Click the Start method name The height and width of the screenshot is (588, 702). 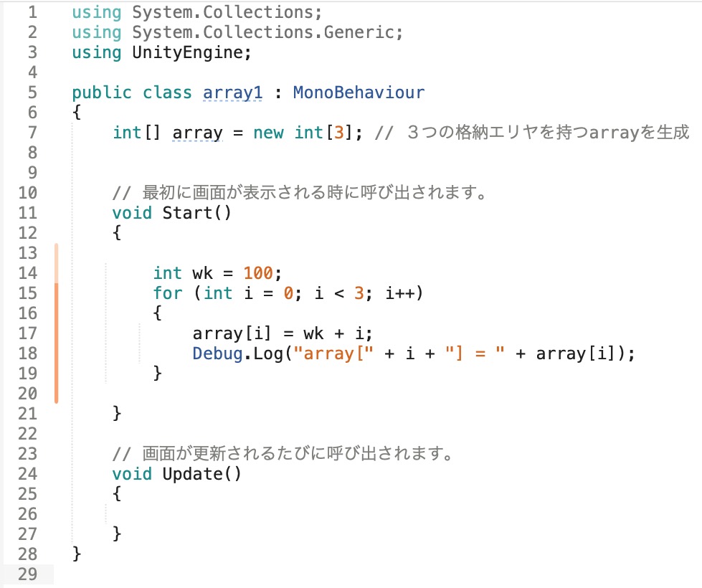187,212
